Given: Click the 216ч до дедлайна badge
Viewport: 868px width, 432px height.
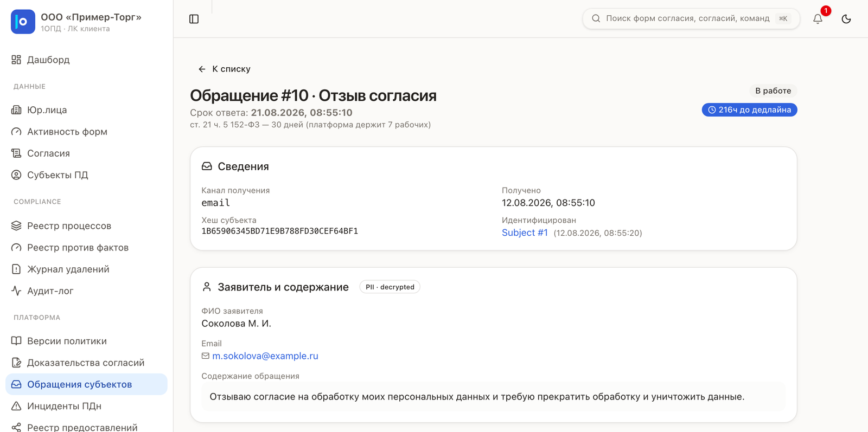Looking at the screenshot, I should (x=749, y=110).
